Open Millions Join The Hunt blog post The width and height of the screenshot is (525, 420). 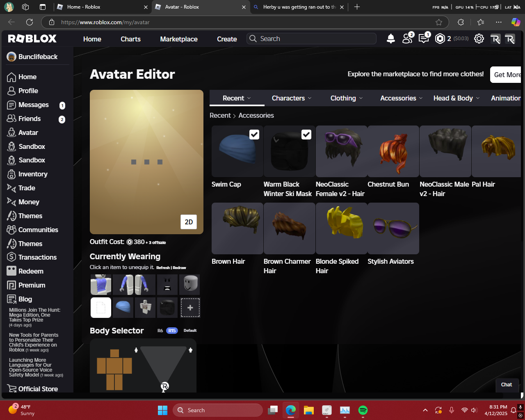pyautogui.click(x=34, y=315)
